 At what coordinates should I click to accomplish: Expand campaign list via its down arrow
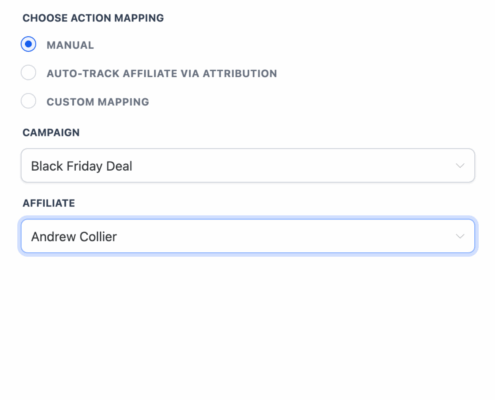click(x=460, y=166)
